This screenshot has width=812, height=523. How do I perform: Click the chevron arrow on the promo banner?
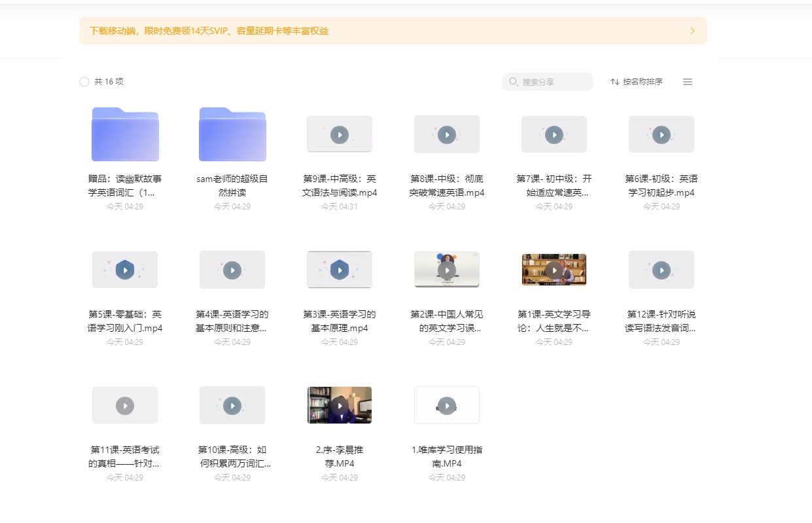coord(692,30)
